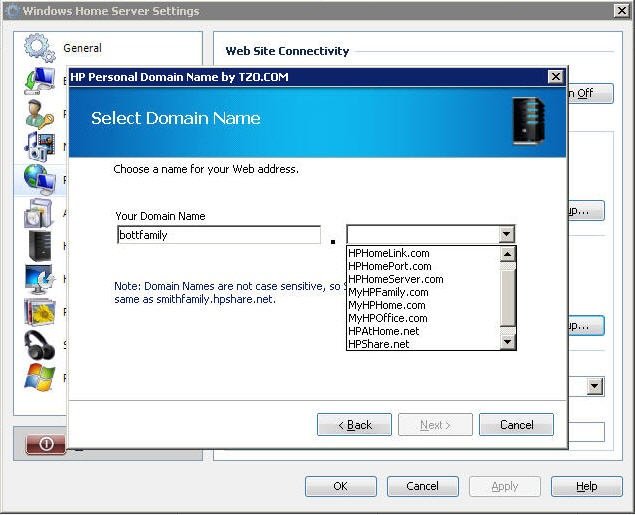Click the Turn Off button behind the dialog
The width and height of the screenshot is (635, 515).
[x=590, y=94]
